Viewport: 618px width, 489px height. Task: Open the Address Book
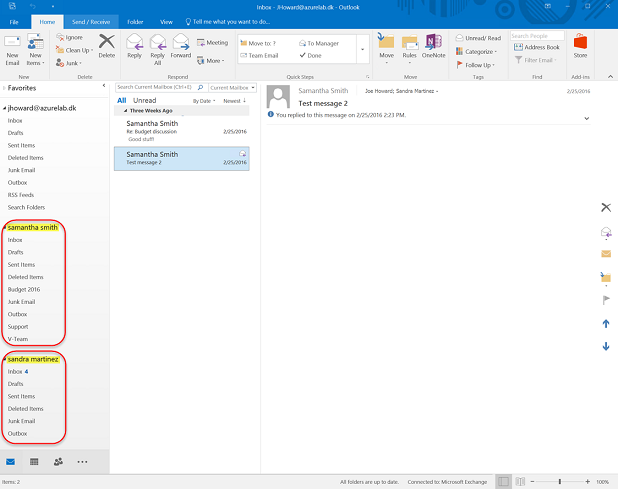(536, 47)
